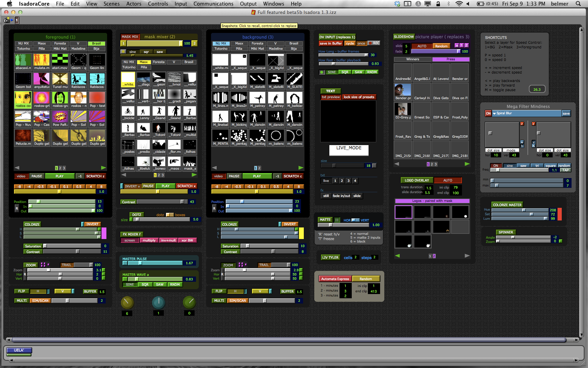Choose the DJ-Grey.p slideshow picture
588x368 pixels.
[403, 111]
